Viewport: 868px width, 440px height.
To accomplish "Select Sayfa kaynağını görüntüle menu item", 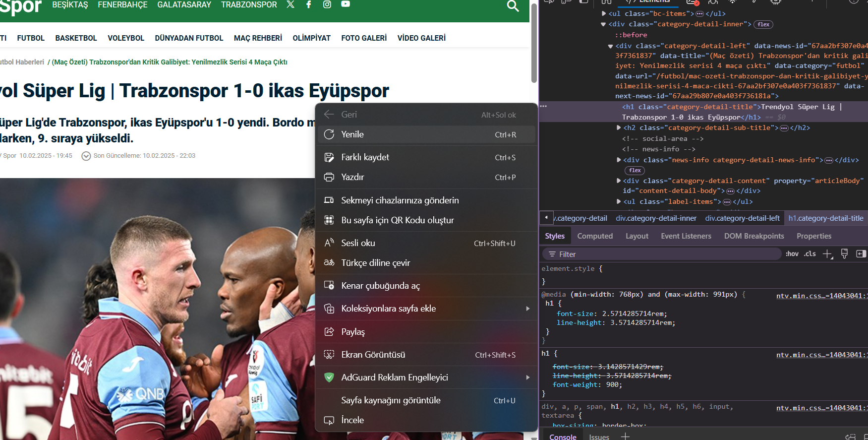I will point(426,400).
